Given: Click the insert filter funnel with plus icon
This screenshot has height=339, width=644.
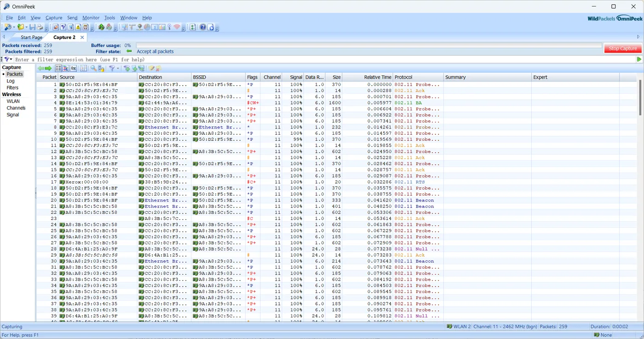Looking at the screenshot, I should [127, 69].
